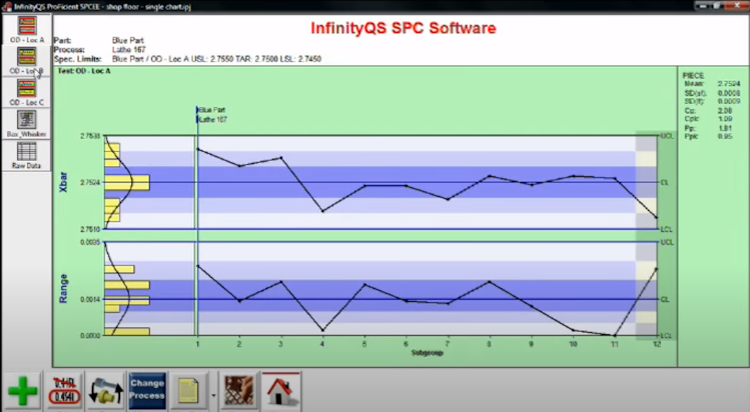The width and height of the screenshot is (750, 412).
Task: Edit the value with the crossed-out number icon
Action: [64, 391]
